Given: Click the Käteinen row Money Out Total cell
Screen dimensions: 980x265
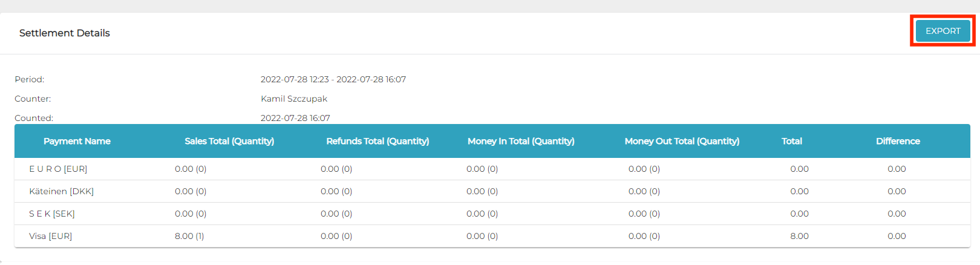Looking at the screenshot, I should (644, 191).
